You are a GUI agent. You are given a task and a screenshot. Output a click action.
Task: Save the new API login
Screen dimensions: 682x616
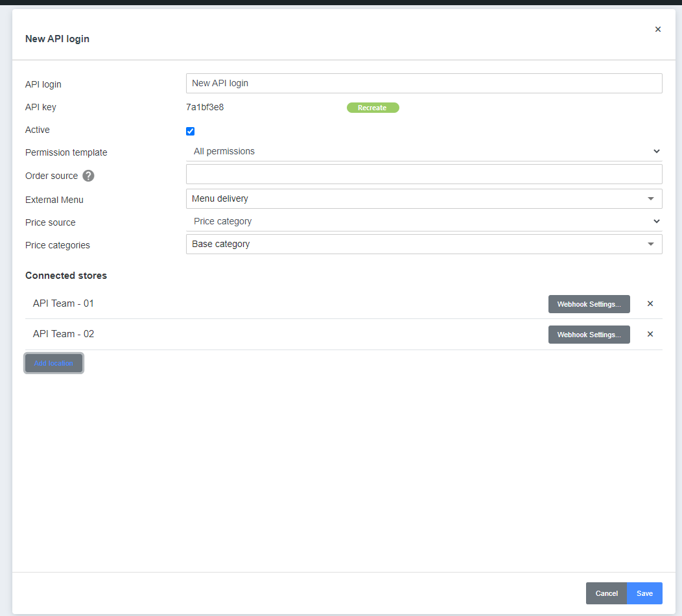[x=644, y=593]
